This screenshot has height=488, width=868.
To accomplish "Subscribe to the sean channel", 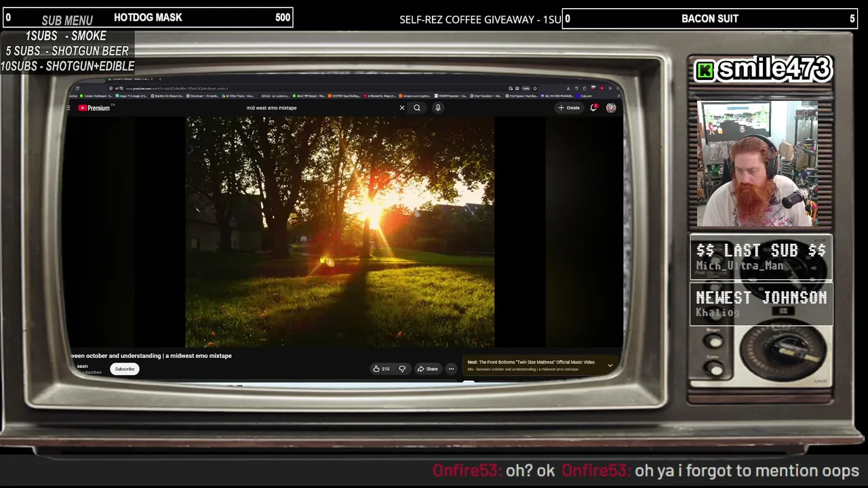I will [x=125, y=369].
